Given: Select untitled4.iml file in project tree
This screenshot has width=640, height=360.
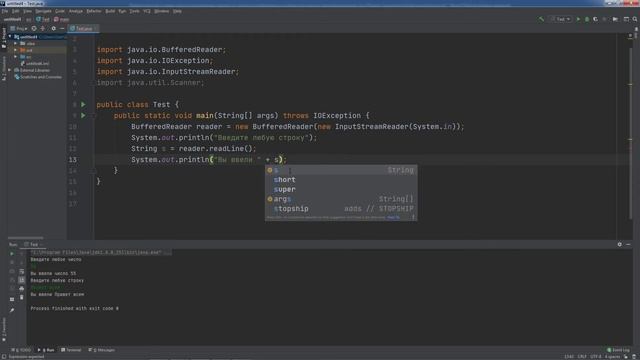Looking at the screenshot, I should point(35,63).
